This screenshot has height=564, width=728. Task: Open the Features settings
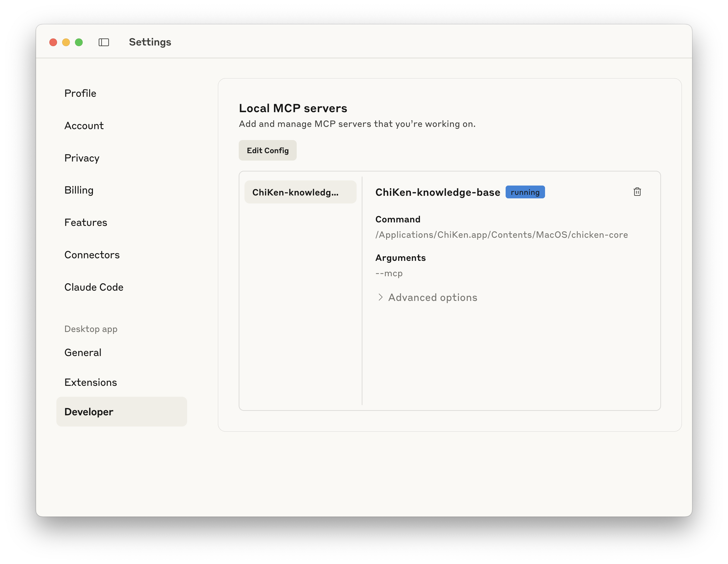click(86, 222)
